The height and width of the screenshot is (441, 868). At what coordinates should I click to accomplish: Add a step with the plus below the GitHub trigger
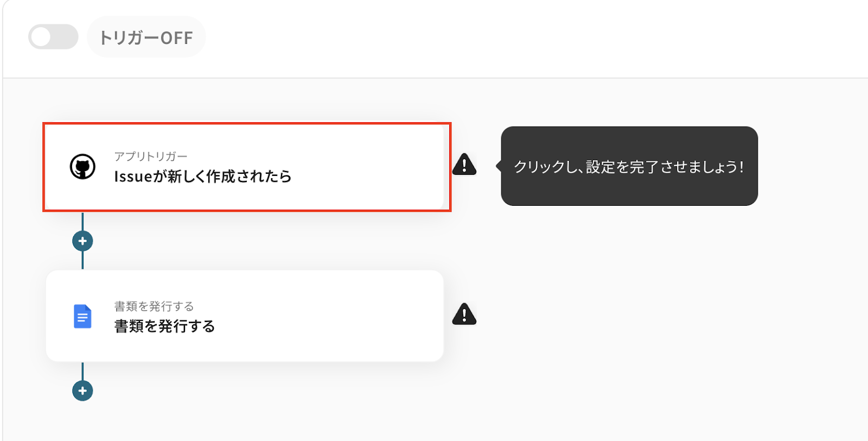click(82, 241)
